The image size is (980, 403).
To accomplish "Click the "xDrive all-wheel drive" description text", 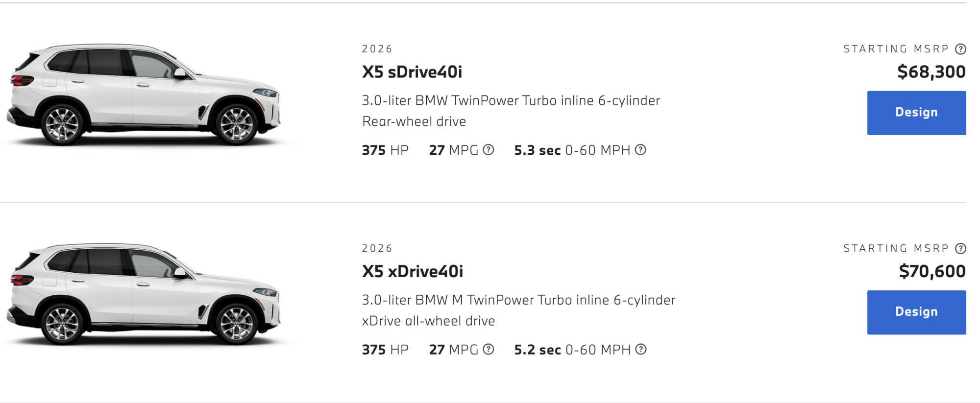I will 428,321.
